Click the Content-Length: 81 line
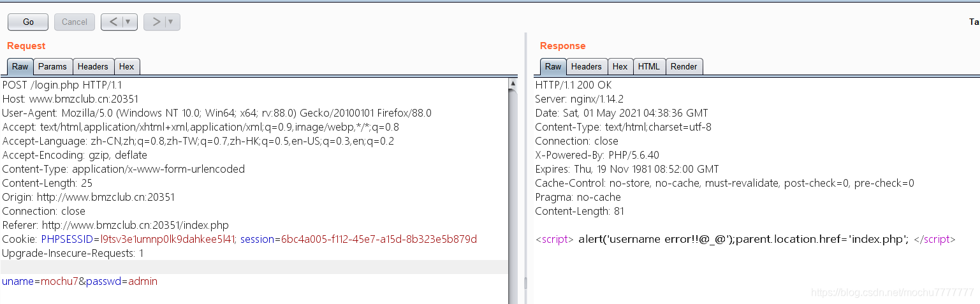 tap(580, 211)
